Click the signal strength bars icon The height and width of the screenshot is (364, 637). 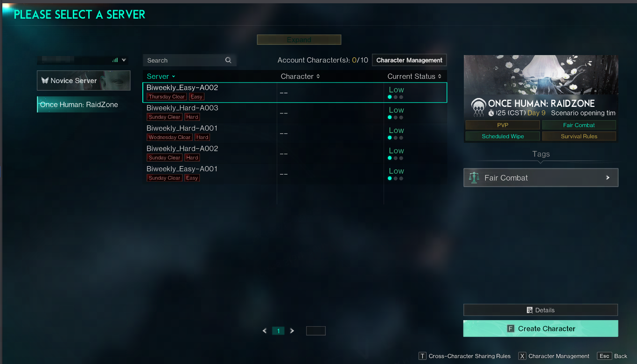coord(115,60)
